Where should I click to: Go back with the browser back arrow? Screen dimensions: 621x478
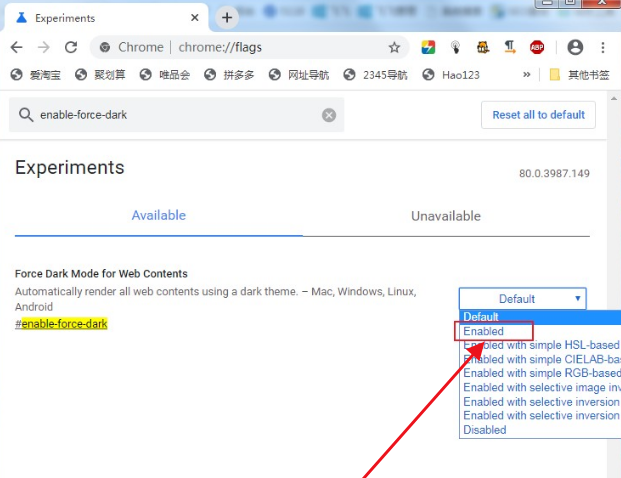pos(16,48)
